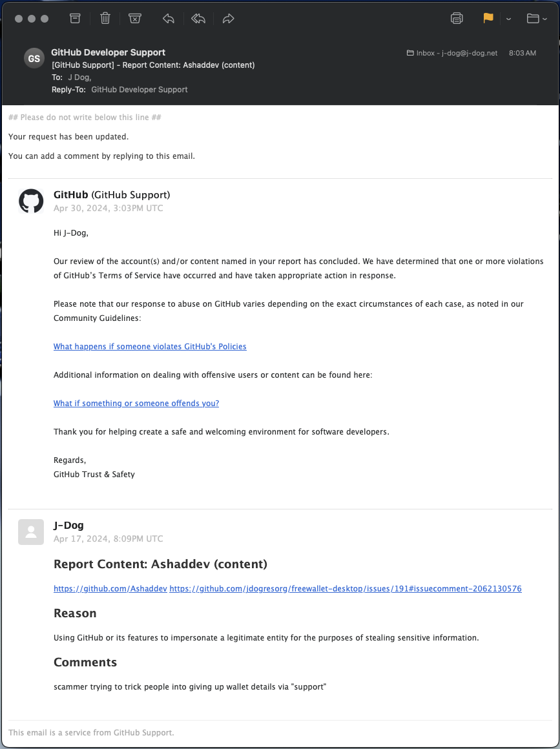Flag the message with the orange flag
The width and height of the screenshot is (560, 749).
pos(488,18)
